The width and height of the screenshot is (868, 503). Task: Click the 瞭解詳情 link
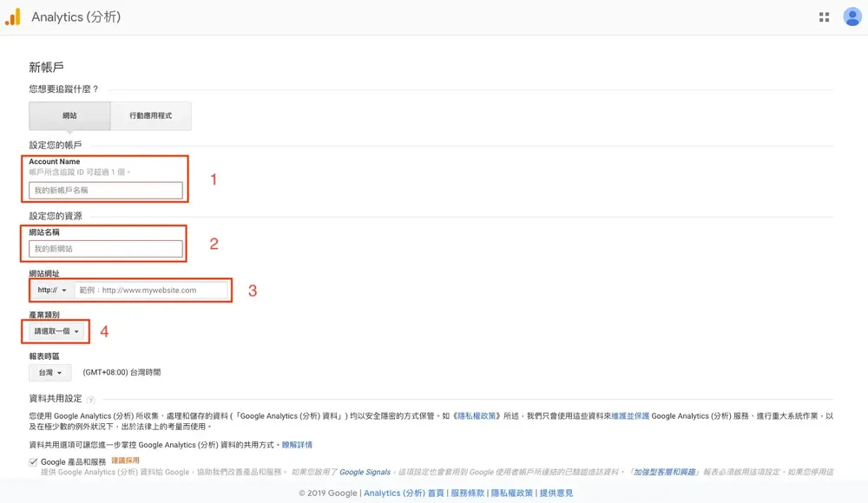pos(297,445)
